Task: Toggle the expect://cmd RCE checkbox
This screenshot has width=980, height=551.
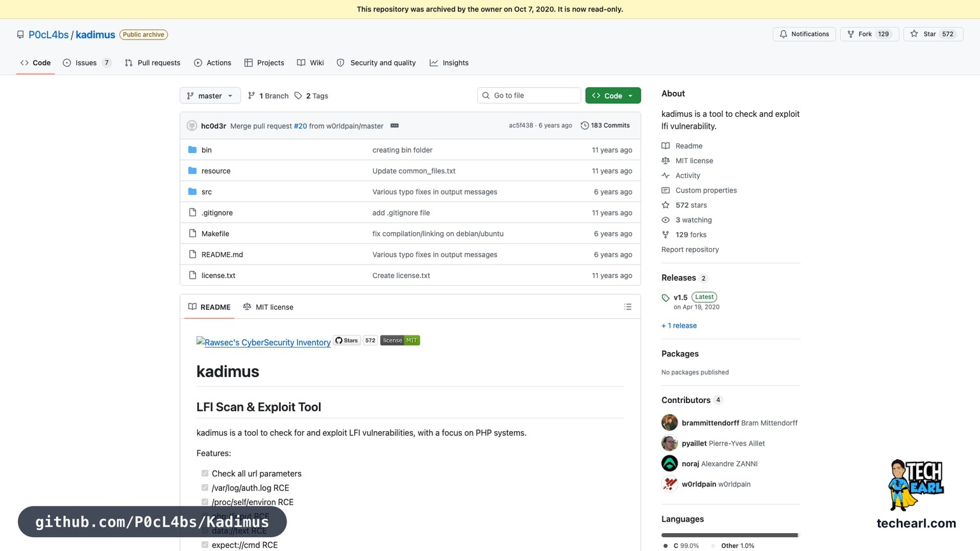Action: 205,545
